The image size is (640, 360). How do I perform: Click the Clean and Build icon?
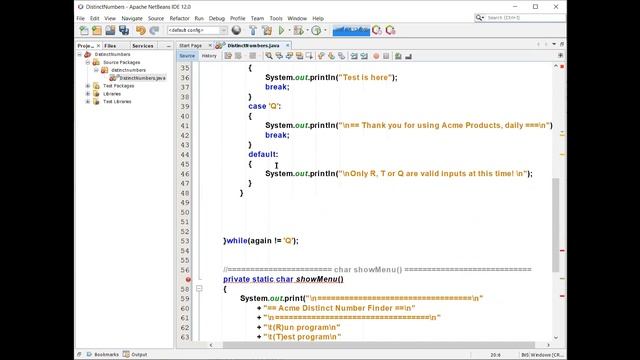(x=267, y=30)
